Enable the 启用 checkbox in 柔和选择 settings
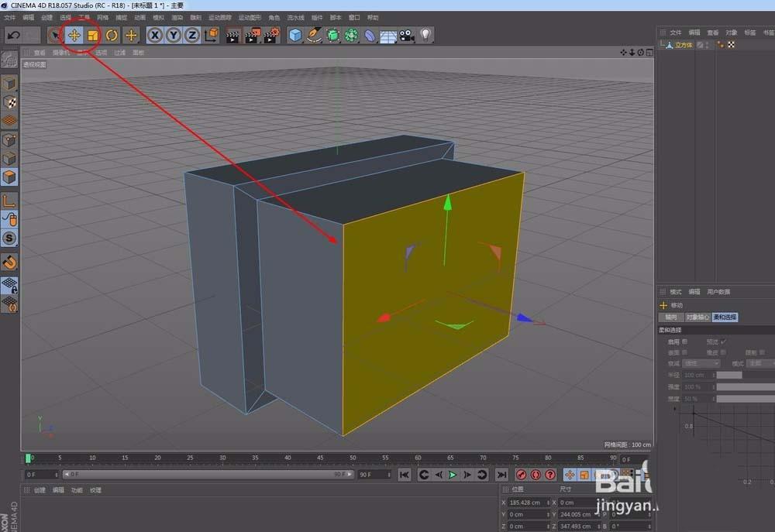775x532 pixels. point(684,341)
